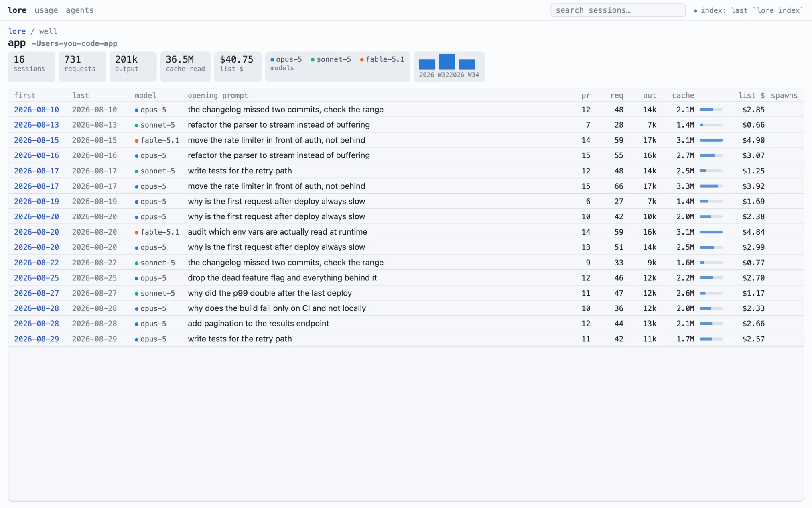Click sonnet-5 model dot in 2026-08-13 row

137,126
